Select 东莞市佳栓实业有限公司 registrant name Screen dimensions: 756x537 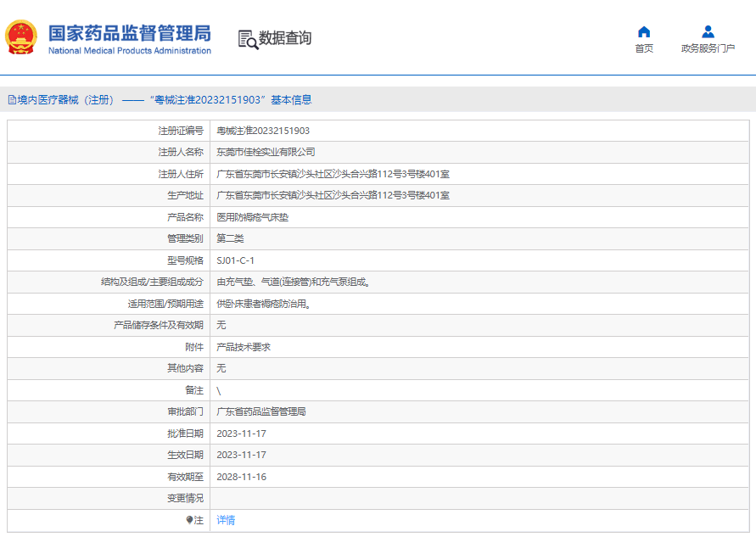point(266,152)
